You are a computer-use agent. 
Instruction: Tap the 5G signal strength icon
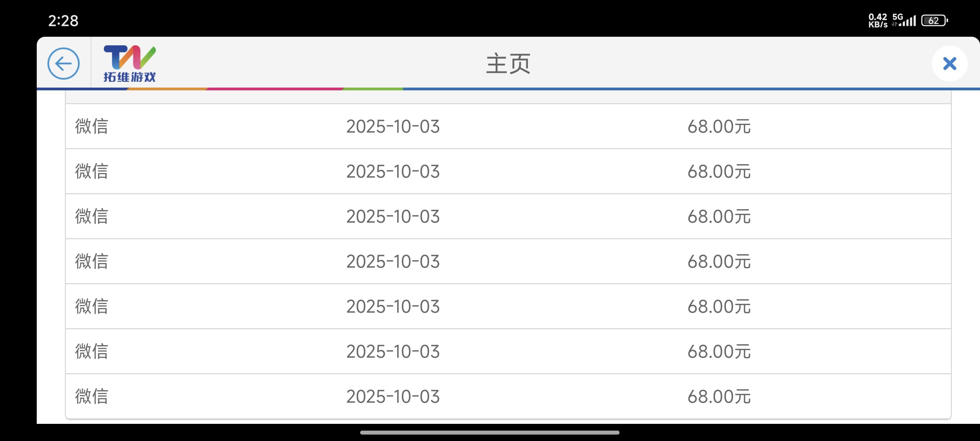point(904,20)
